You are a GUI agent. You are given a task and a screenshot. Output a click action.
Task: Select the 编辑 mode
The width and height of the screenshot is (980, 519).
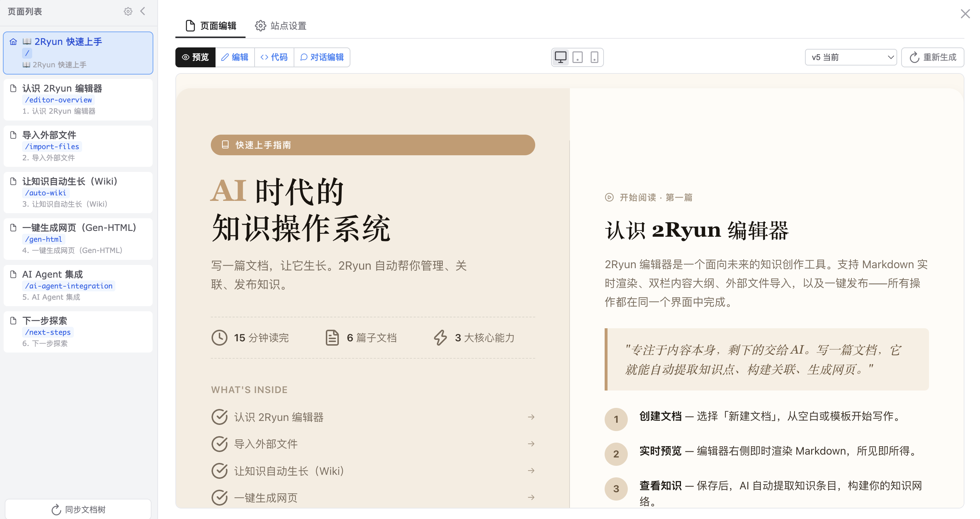click(x=235, y=57)
